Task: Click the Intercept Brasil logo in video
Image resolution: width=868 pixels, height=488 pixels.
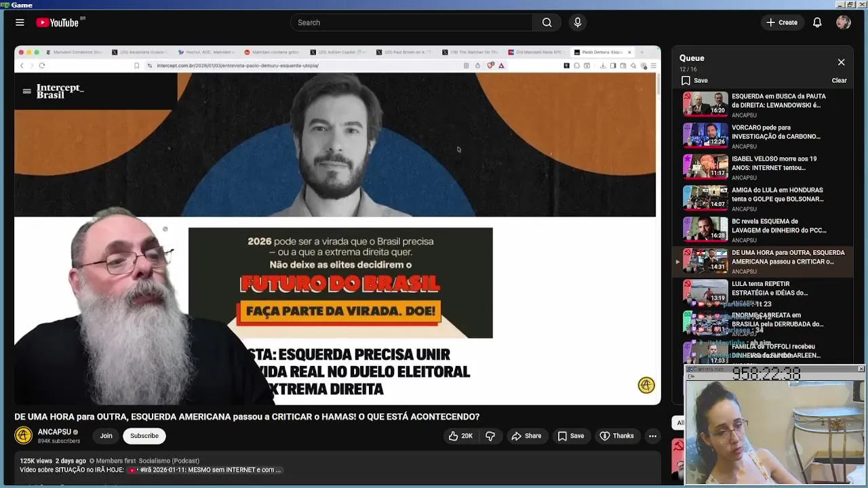Action: (x=60, y=91)
